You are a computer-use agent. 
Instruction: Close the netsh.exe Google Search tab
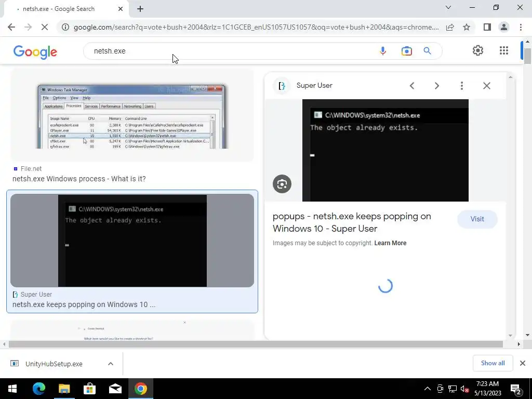[x=121, y=9]
